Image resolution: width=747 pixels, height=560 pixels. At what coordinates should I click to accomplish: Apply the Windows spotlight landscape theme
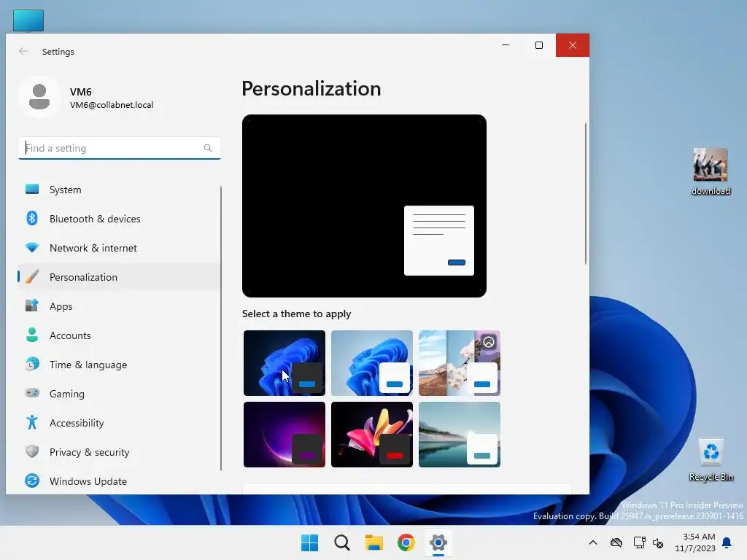(x=460, y=363)
